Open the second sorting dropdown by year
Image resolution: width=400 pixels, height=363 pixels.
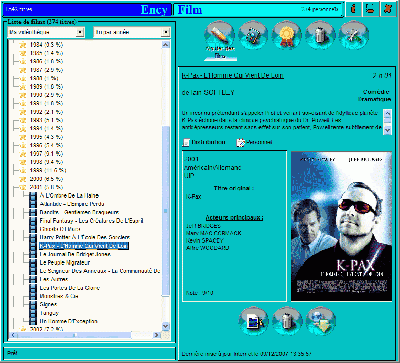click(131, 32)
